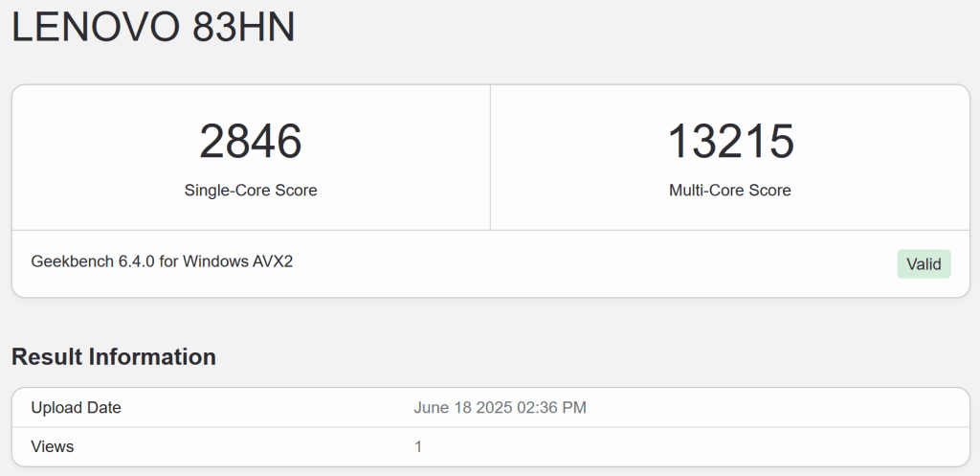Click the Multi-Core Score label

click(x=730, y=191)
